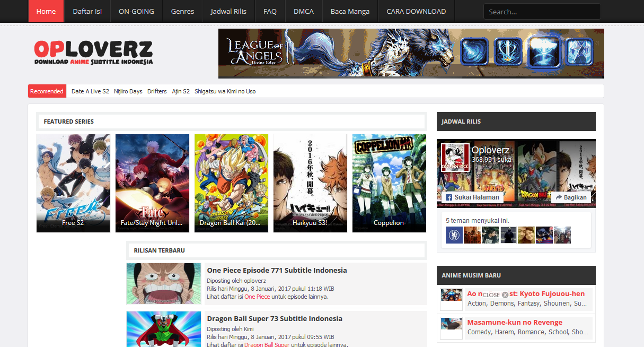Open Jadwal Rilis in top navigation

(x=228, y=11)
